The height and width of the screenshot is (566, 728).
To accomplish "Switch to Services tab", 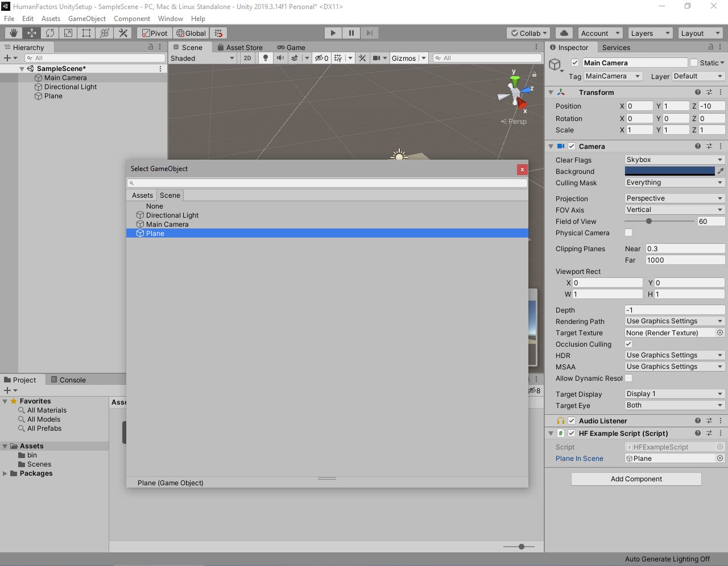I will click(x=616, y=47).
